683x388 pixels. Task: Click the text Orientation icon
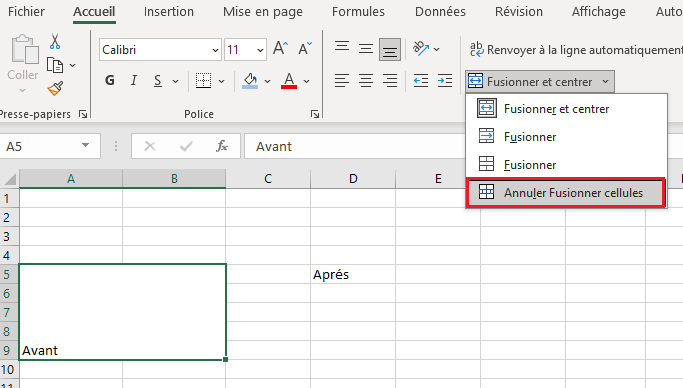tap(421, 49)
